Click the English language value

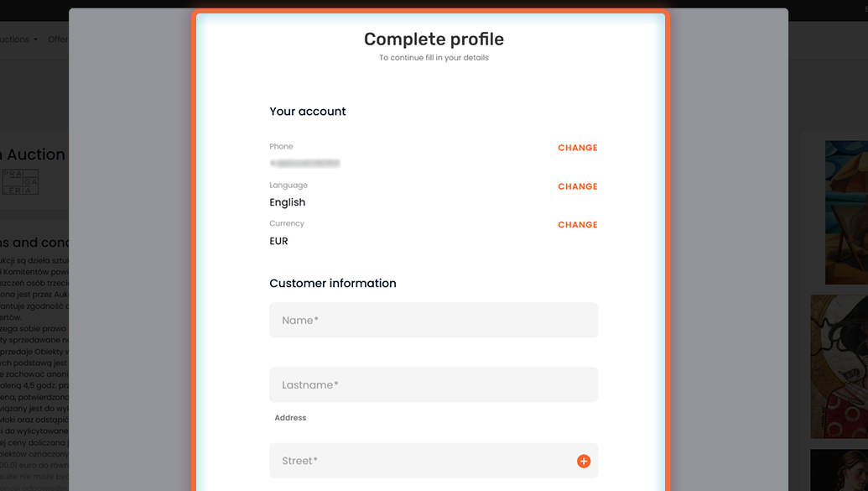(x=288, y=202)
